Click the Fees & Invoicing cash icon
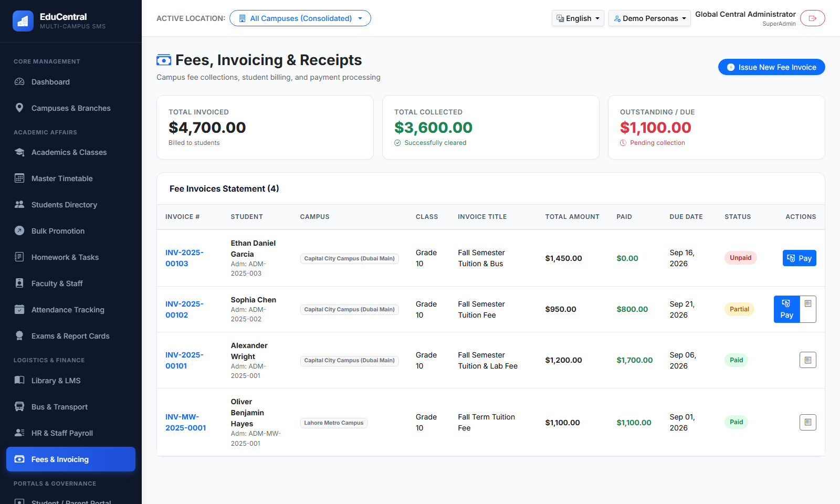The height and width of the screenshot is (504, 840). tap(19, 459)
